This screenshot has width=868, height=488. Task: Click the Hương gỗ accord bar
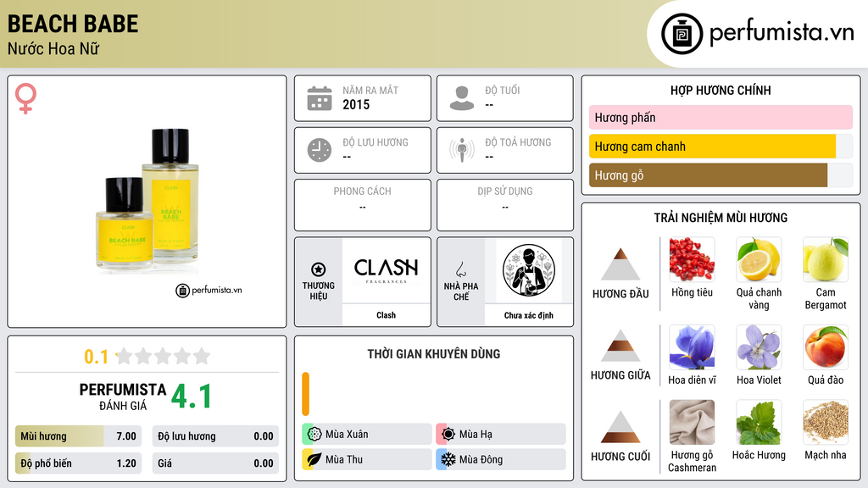pyautogui.click(x=721, y=175)
